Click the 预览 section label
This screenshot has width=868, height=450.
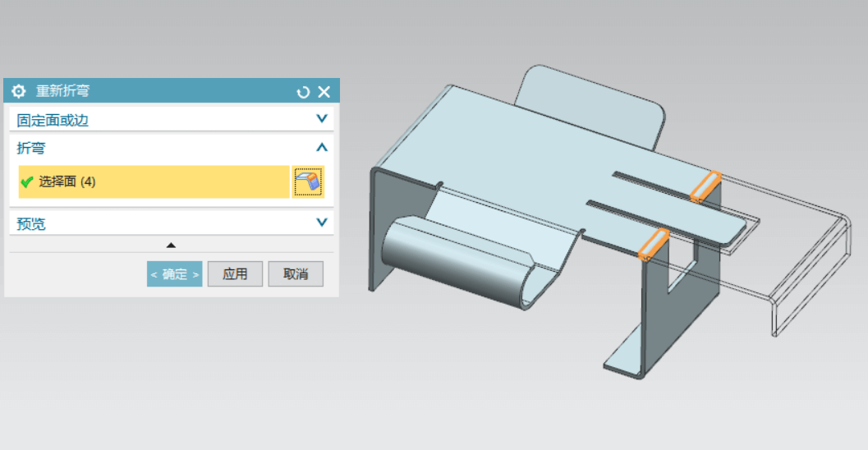pos(31,223)
